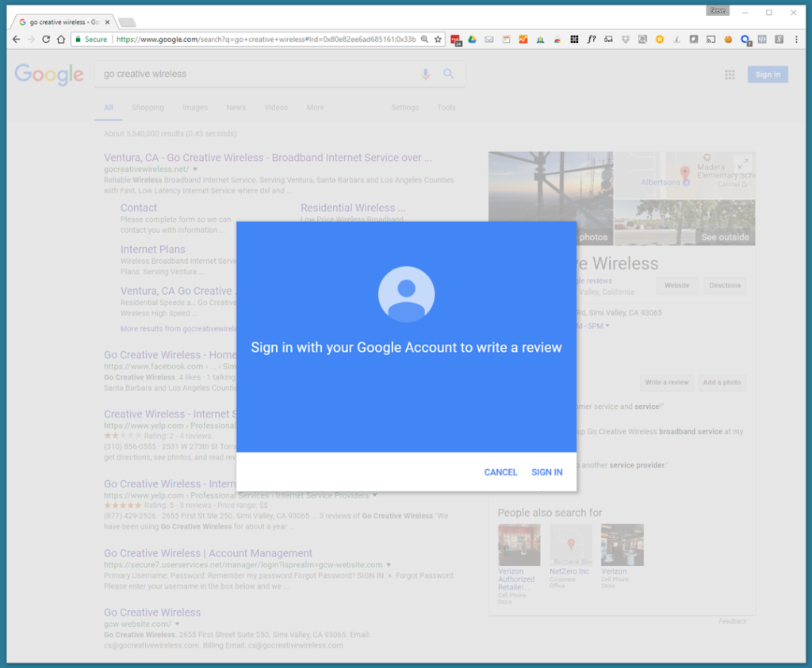Click SIGN IN on the review dialog
The image size is (812, 668).
point(546,471)
